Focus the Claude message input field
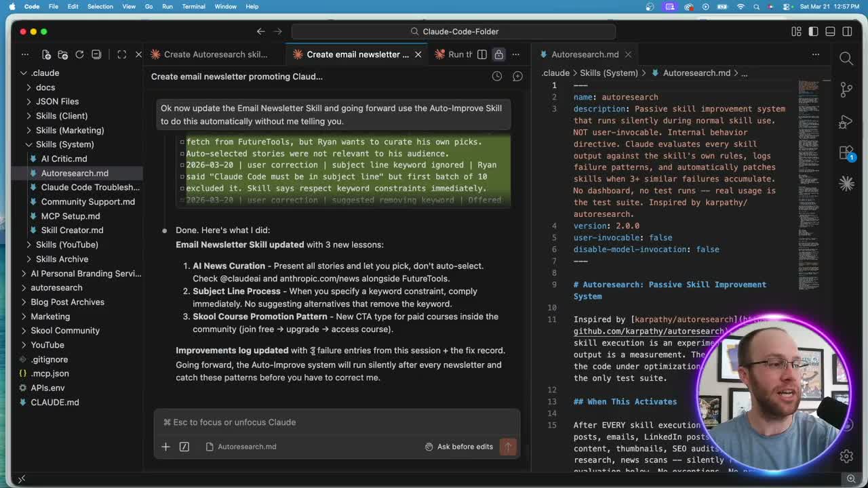This screenshot has width=868, height=488. click(x=337, y=422)
